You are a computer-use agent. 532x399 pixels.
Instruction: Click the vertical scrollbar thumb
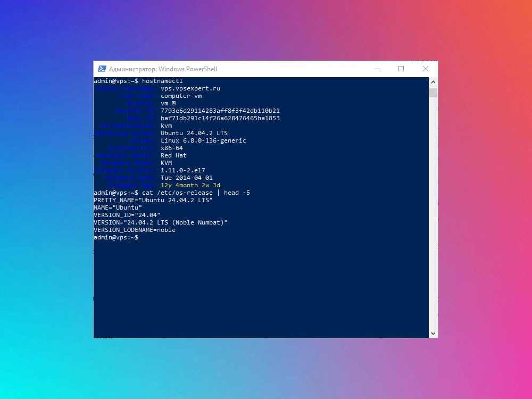click(433, 93)
